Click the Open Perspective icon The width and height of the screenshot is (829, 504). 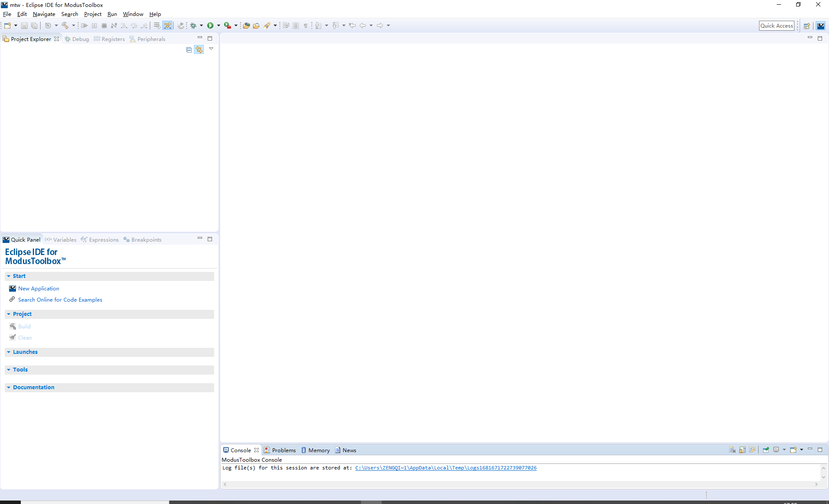click(807, 26)
